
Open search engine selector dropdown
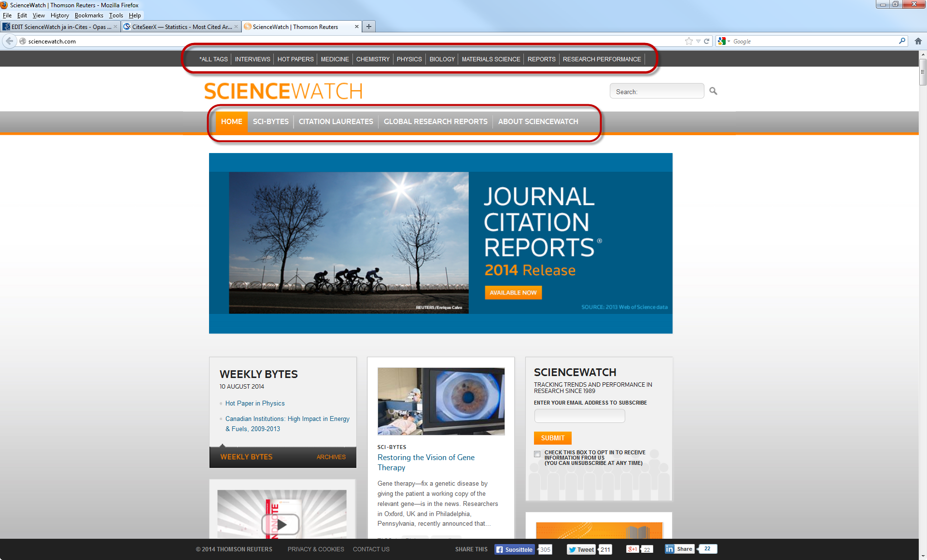click(724, 42)
